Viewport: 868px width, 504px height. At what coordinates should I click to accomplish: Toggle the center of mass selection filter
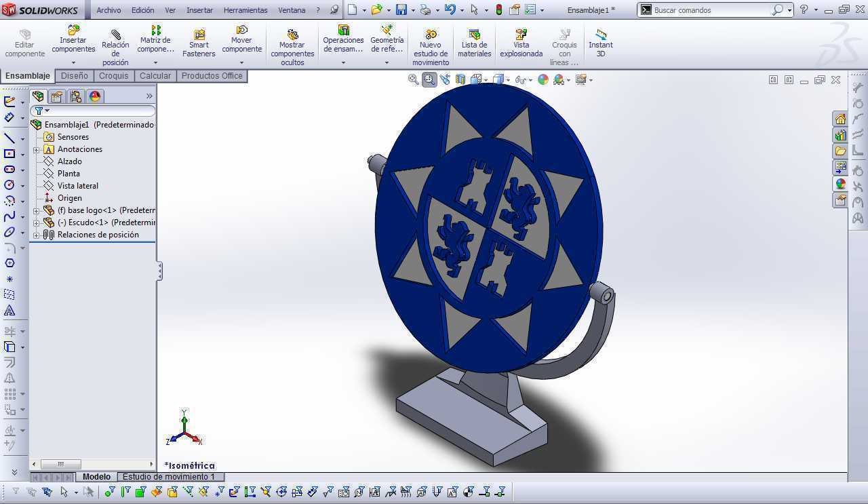tap(468, 492)
